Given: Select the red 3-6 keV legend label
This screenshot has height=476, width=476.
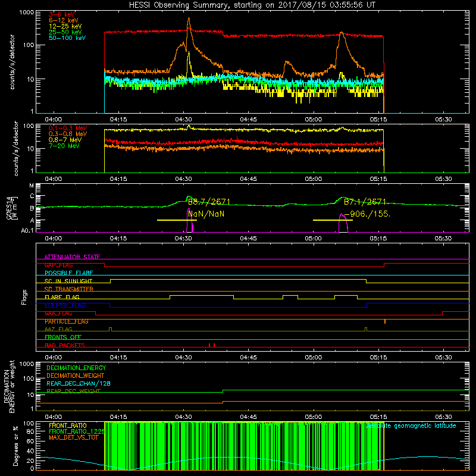Looking at the screenshot, I should click(62, 14).
